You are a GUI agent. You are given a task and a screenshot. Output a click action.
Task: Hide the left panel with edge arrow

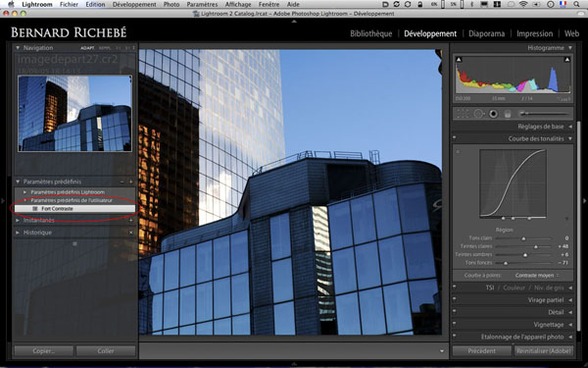(x=3, y=201)
